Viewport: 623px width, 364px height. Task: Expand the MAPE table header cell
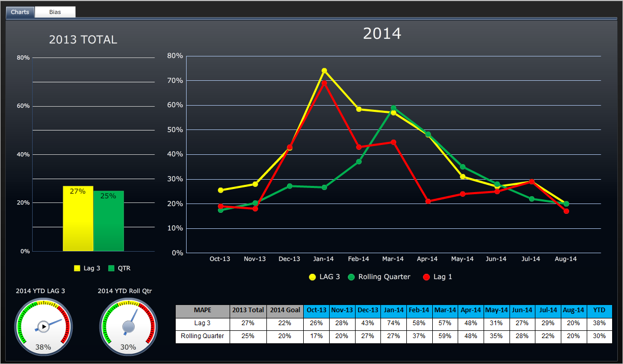click(202, 311)
